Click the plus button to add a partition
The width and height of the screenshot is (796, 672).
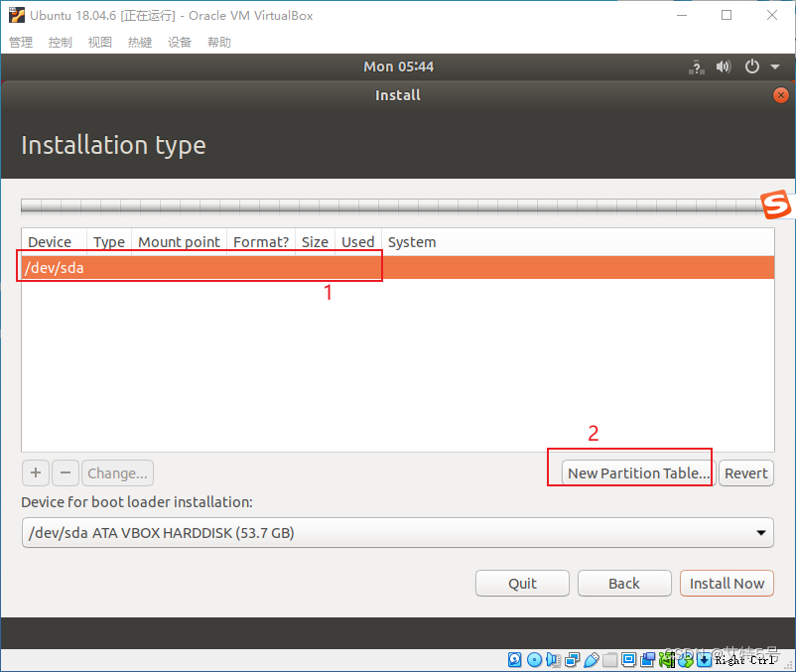(x=36, y=472)
